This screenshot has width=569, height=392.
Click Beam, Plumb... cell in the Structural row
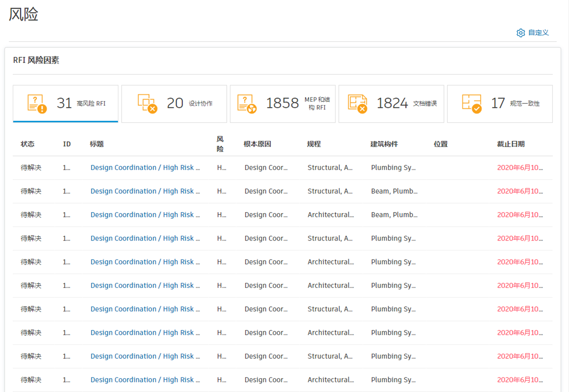[394, 191]
